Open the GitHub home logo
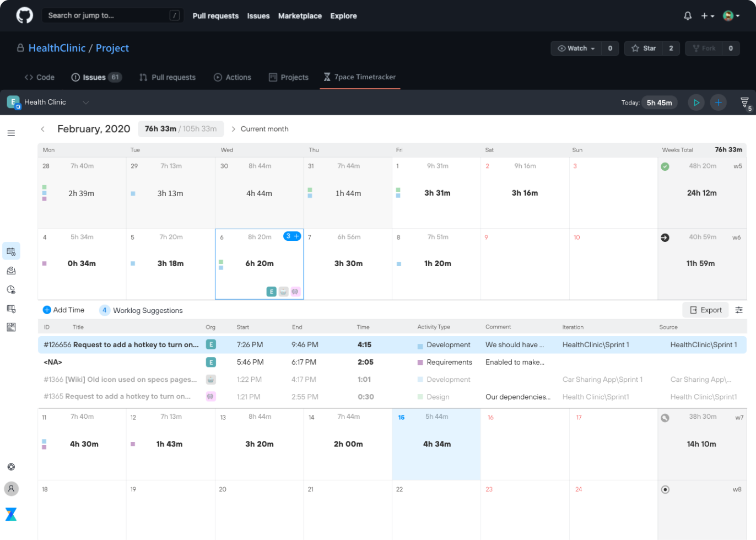 click(x=24, y=15)
